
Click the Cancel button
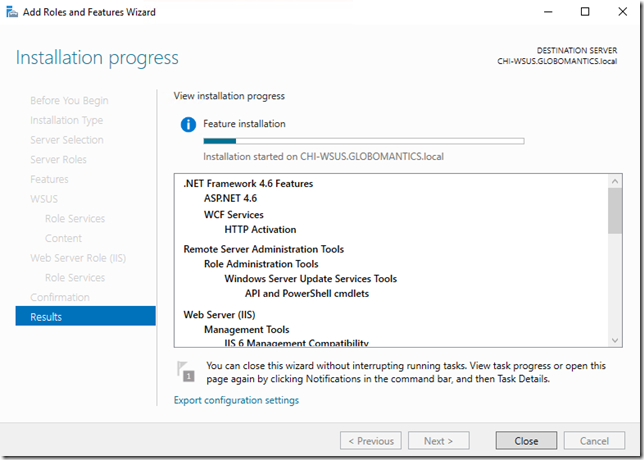click(x=594, y=441)
